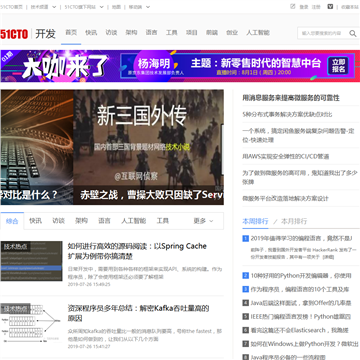Open the Spring Cache source reading article title
This screenshot has width=360, height=360.
(137, 251)
